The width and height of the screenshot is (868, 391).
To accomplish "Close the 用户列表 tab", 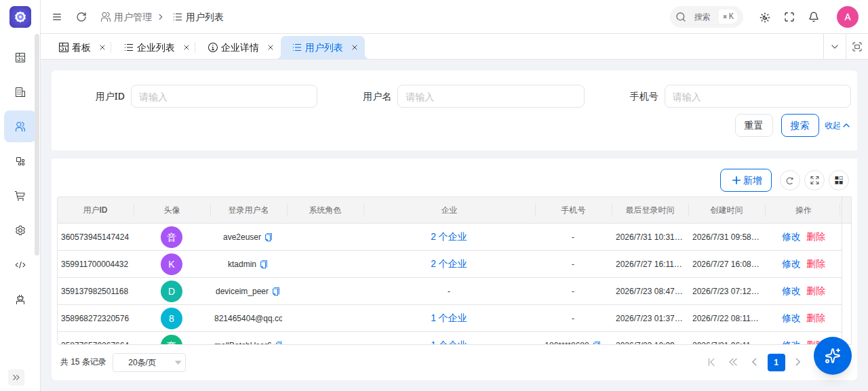I will tap(354, 47).
